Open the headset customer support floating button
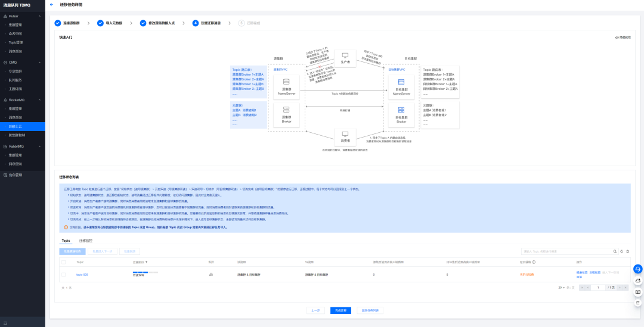The height and width of the screenshot is (327, 644). point(638,269)
